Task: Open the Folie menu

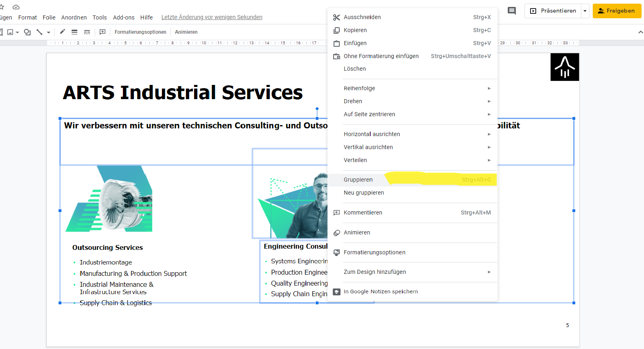Action: pos(49,17)
